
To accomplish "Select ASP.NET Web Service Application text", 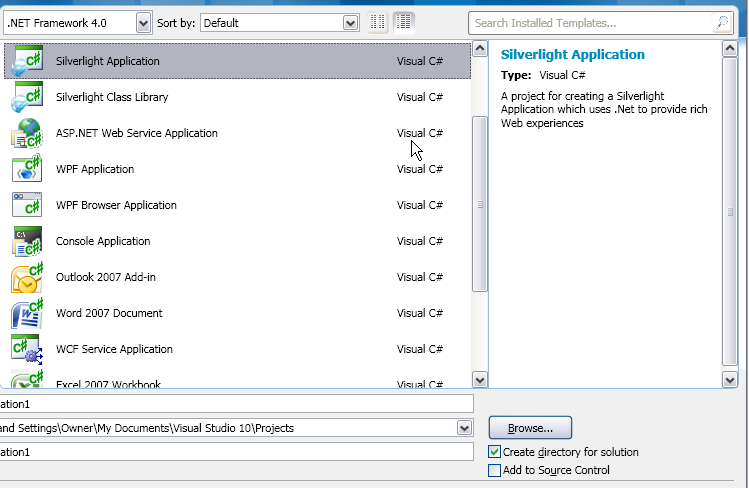I will 137,133.
